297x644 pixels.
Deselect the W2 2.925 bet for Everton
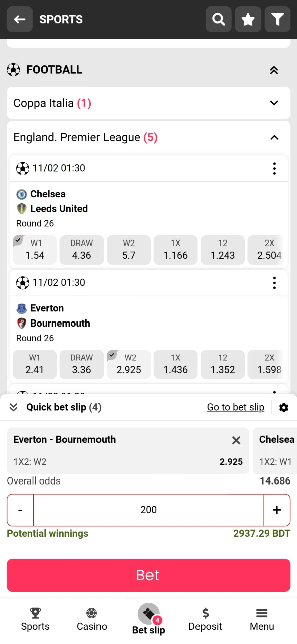[128, 364]
